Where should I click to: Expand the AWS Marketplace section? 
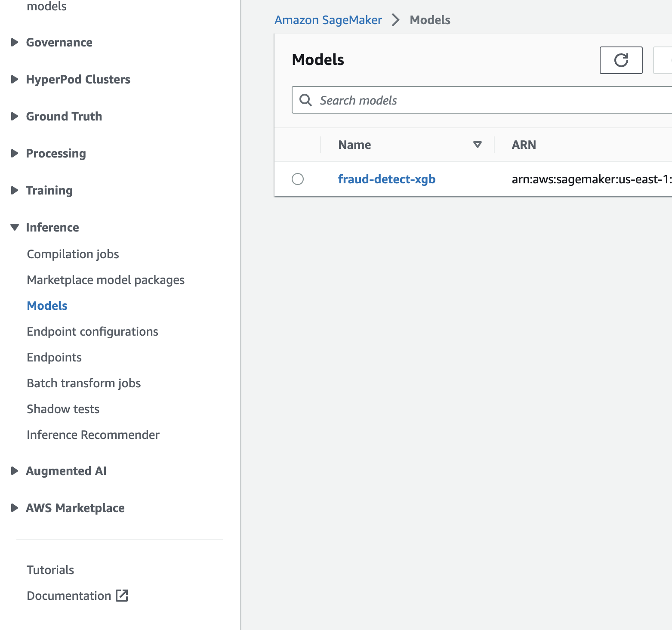tap(15, 508)
